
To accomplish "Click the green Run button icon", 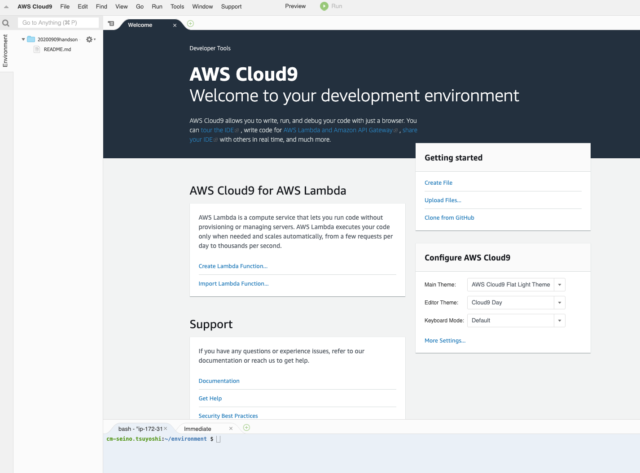I will coord(324,6).
